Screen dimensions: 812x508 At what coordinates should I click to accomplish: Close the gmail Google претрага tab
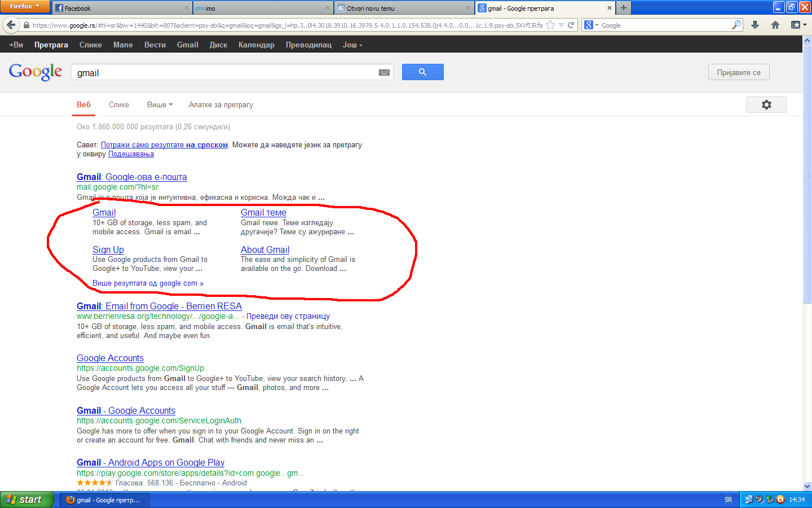(x=610, y=8)
